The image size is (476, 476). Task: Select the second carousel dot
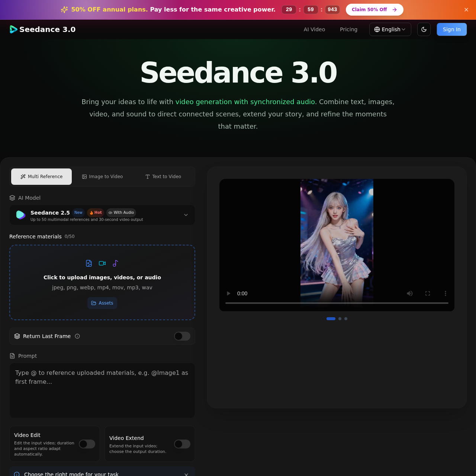[x=340, y=319]
